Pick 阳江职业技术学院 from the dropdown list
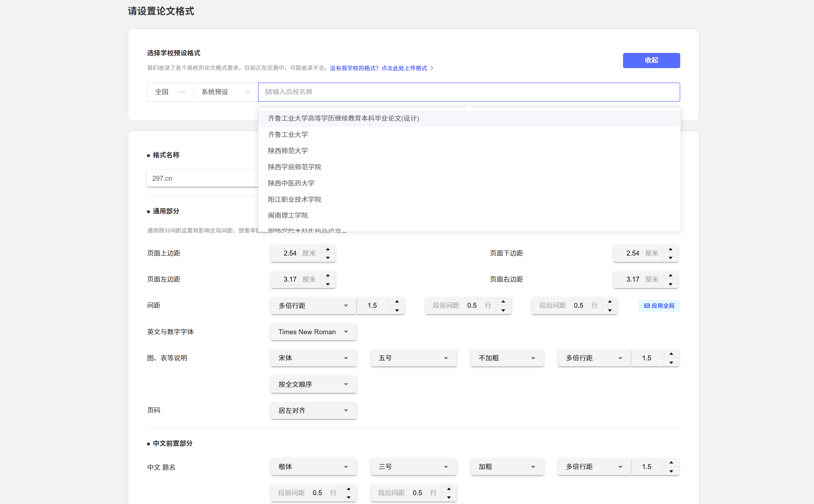Screen dimensions: 814x504 [x=294, y=199]
